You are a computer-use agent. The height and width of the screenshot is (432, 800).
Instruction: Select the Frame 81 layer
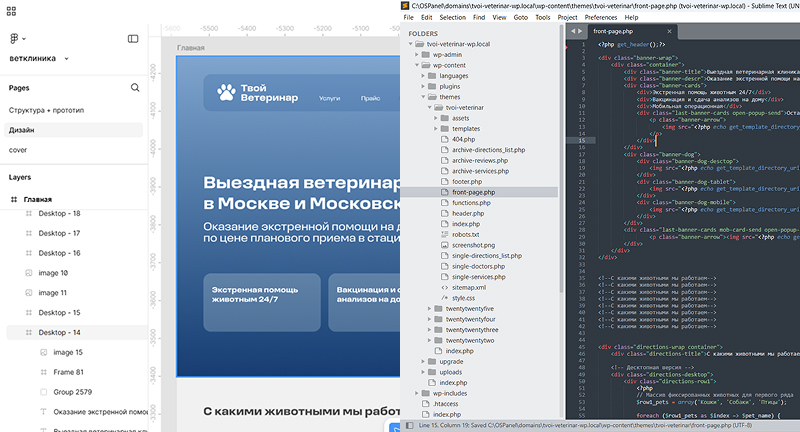68,372
